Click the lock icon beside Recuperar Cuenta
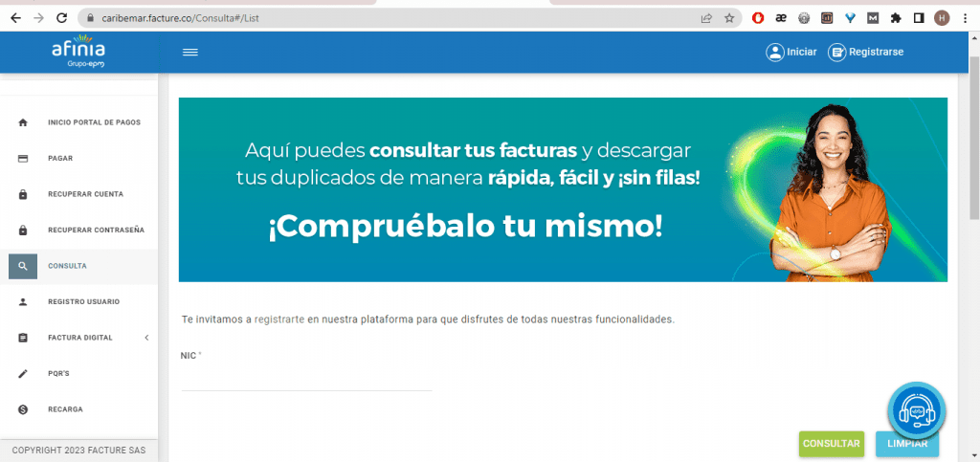This screenshot has height=462, width=980. tap(23, 194)
